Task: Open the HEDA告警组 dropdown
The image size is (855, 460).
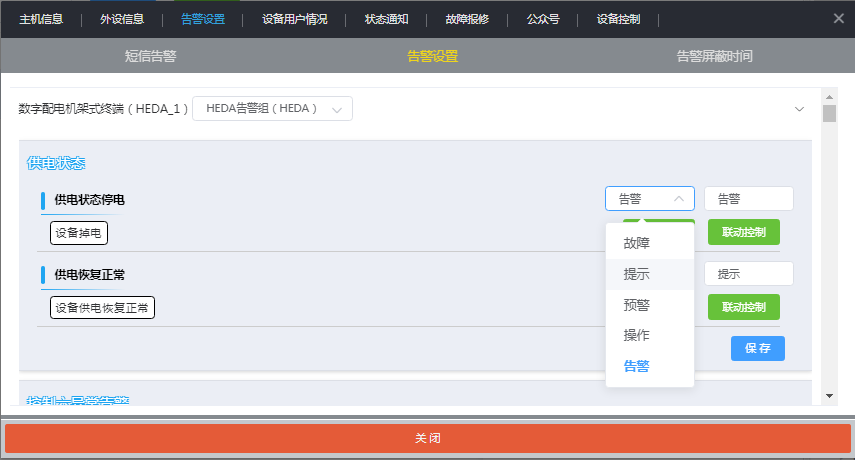Action: pos(272,108)
